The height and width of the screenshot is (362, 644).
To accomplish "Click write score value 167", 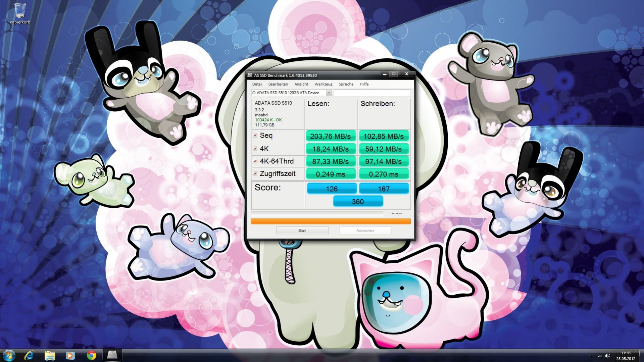I will [x=384, y=189].
